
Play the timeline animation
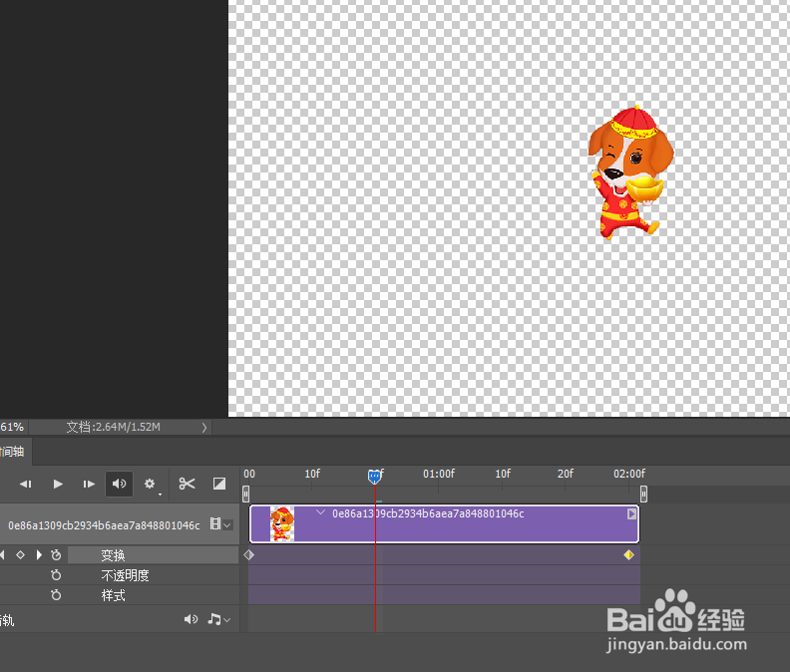coord(58,485)
